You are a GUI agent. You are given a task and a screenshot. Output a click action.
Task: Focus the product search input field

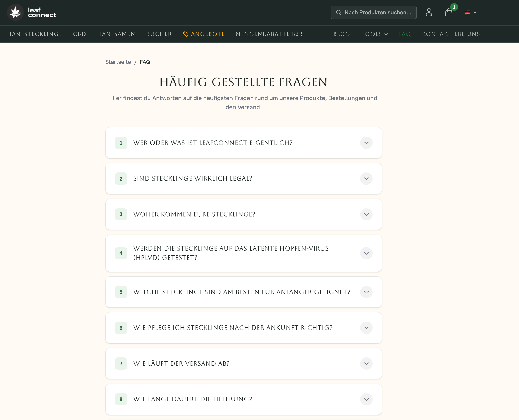(378, 13)
